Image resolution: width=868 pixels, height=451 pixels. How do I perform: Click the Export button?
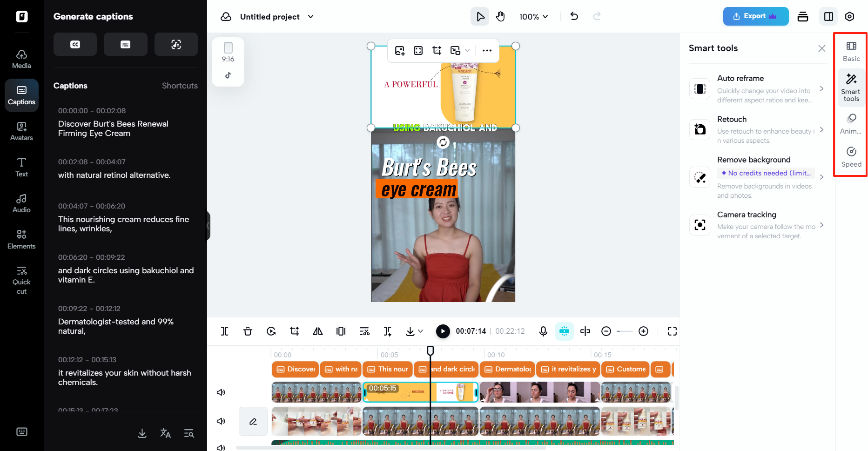pyautogui.click(x=756, y=16)
